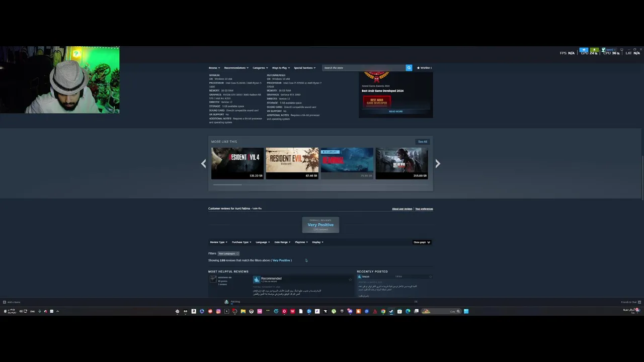The height and width of the screenshot is (362, 644).
Task: Click Windows Start button in taskbar
Action: [x=466, y=311]
